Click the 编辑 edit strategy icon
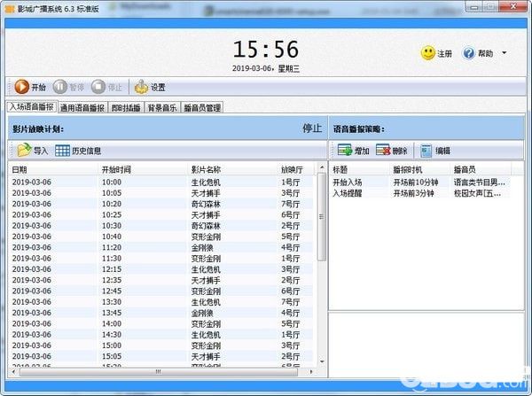 click(x=426, y=151)
